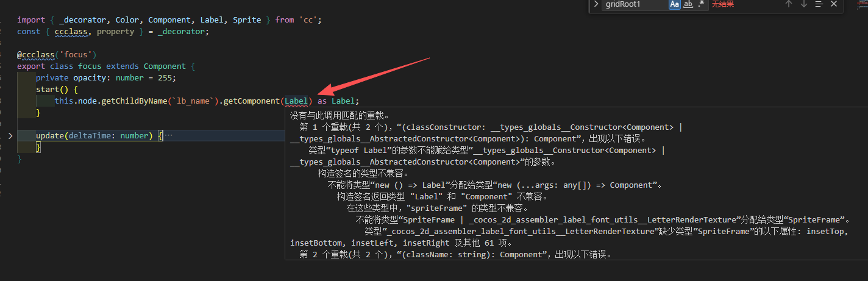This screenshot has height=281, width=868.
Task: Jump to the previous search match
Action: [x=788, y=4]
